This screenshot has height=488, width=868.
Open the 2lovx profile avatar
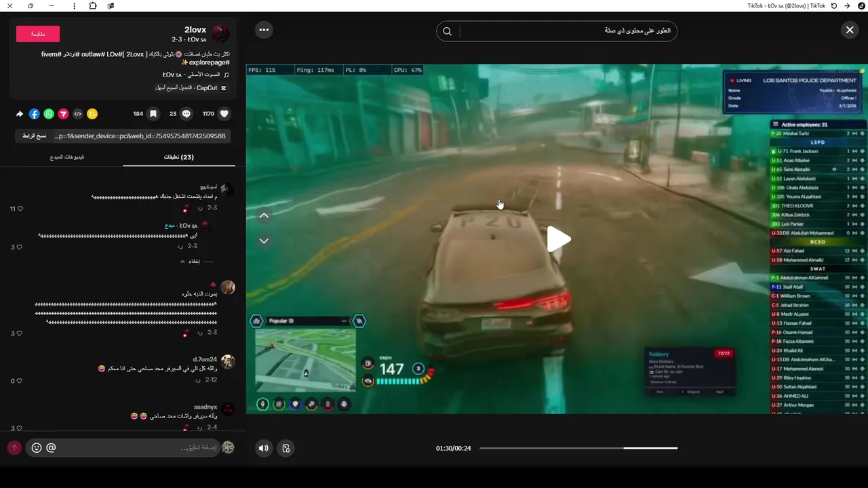pos(220,34)
